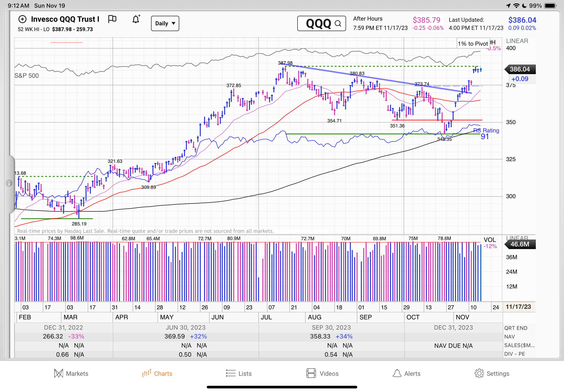Tap the Invesco QQQ Trust I title
Image resolution: width=564 pixels, height=392 pixels.
coord(65,19)
